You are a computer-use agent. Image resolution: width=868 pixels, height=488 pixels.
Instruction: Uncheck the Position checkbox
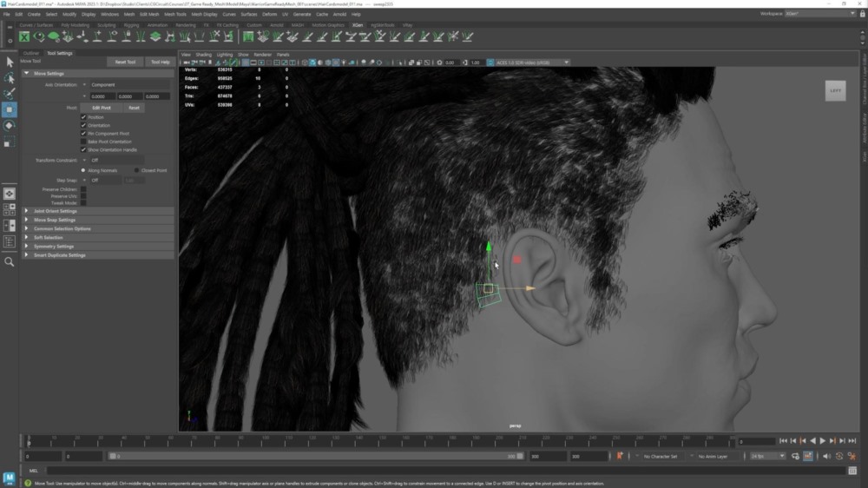pos(83,117)
